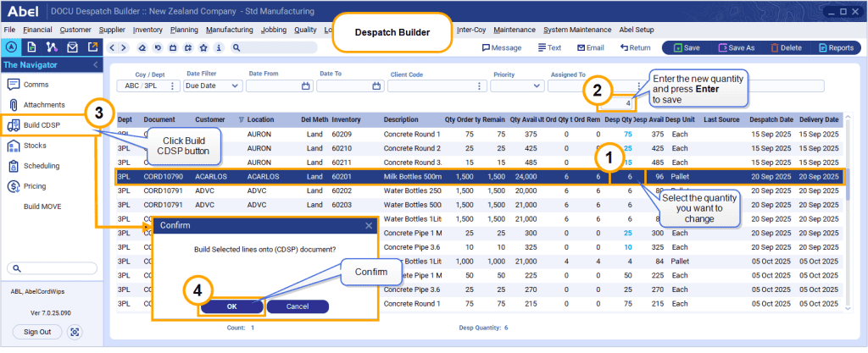This screenshot has width=868, height=353.
Task: Collapse The Navigator panel
Action: coord(95,64)
